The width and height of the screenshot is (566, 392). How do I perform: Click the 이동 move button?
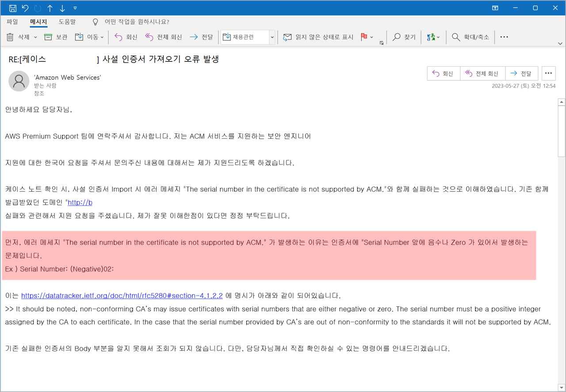click(x=87, y=37)
